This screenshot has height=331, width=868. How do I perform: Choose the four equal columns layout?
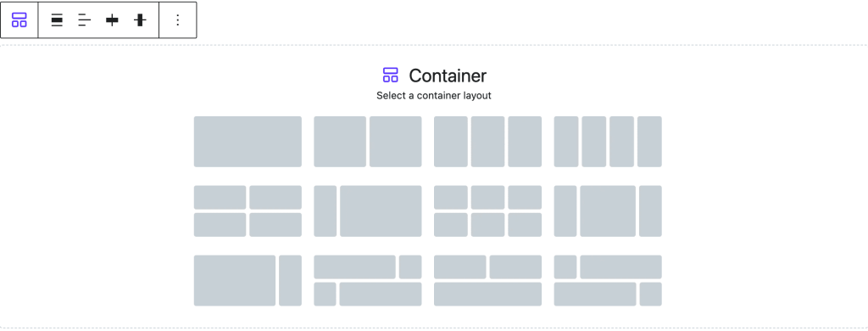(608, 142)
